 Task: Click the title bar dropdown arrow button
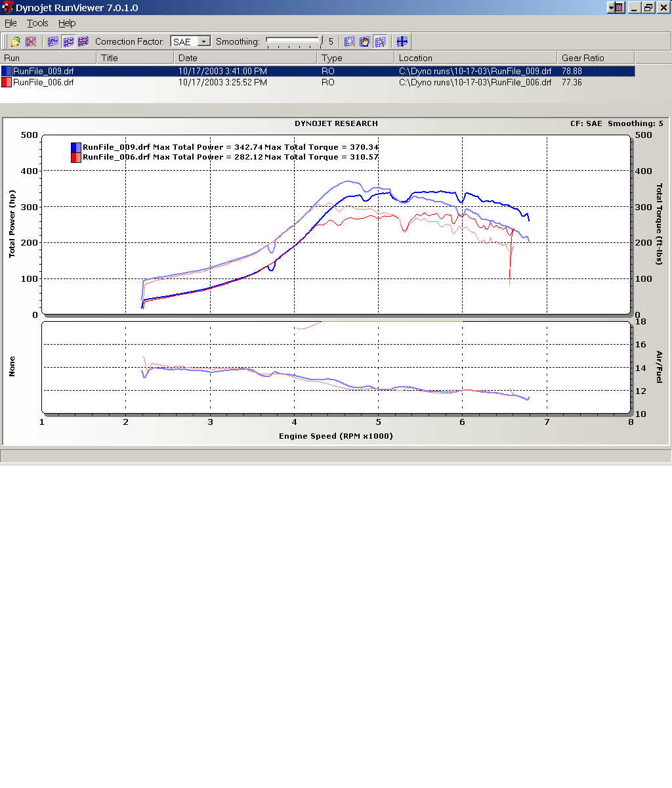[x=616, y=7]
